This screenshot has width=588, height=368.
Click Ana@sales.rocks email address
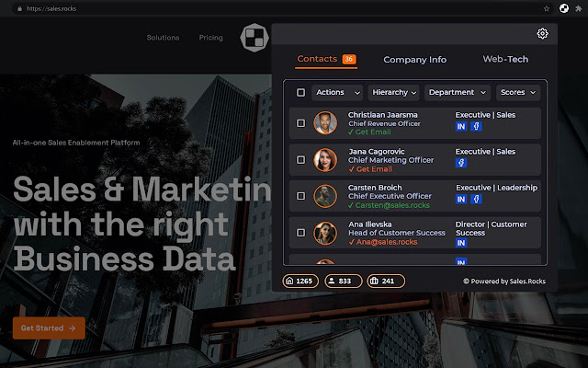(x=383, y=242)
